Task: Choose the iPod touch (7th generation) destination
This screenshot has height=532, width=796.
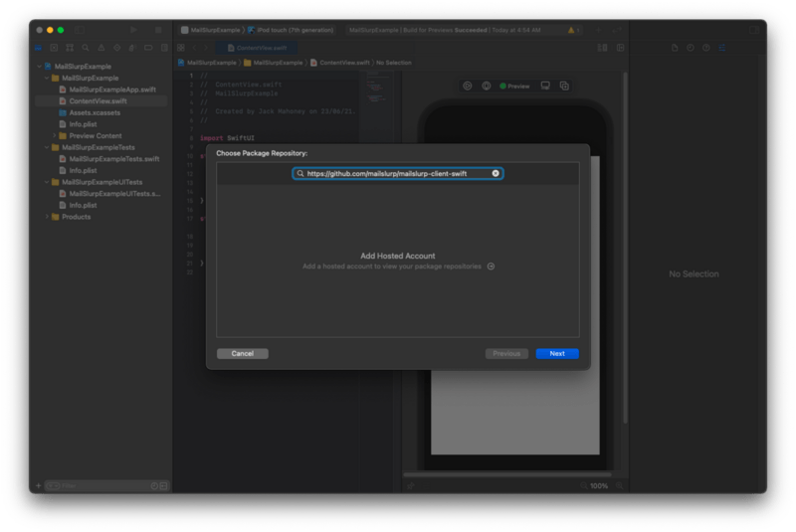Action: tap(291, 30)
